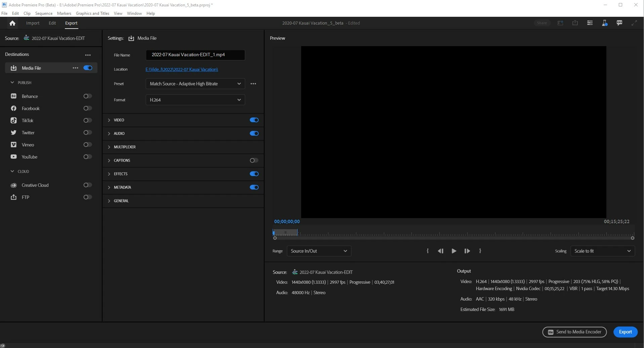Step forward one frame
The height and width of the screenshot is (348, 644).
467,251
